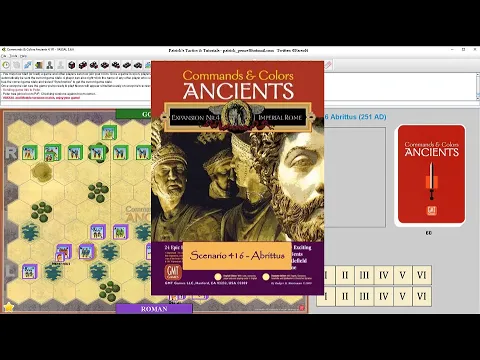
Task: Click the Scenario 416 - Abrittus caption
Action: tap(237, 256)
